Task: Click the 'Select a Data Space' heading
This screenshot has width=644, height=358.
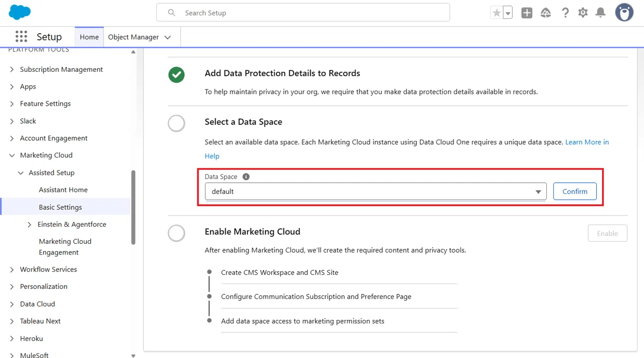Action: tap(243, 122)
